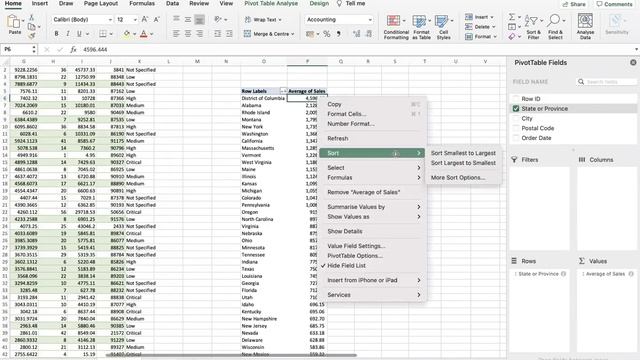Open the Format cells ribbon dropdown
This screenshot has width=640, height=360.
click(x=495, y=37)
